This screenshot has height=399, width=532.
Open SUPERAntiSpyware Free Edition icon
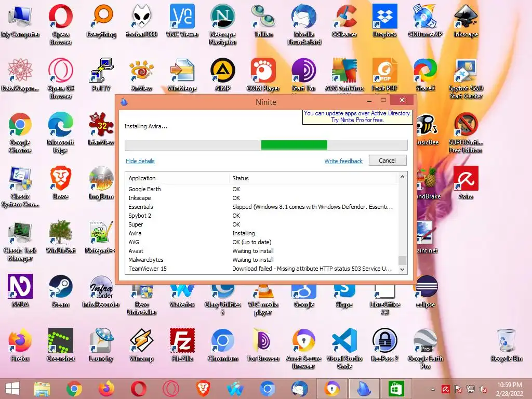(465, 132)
